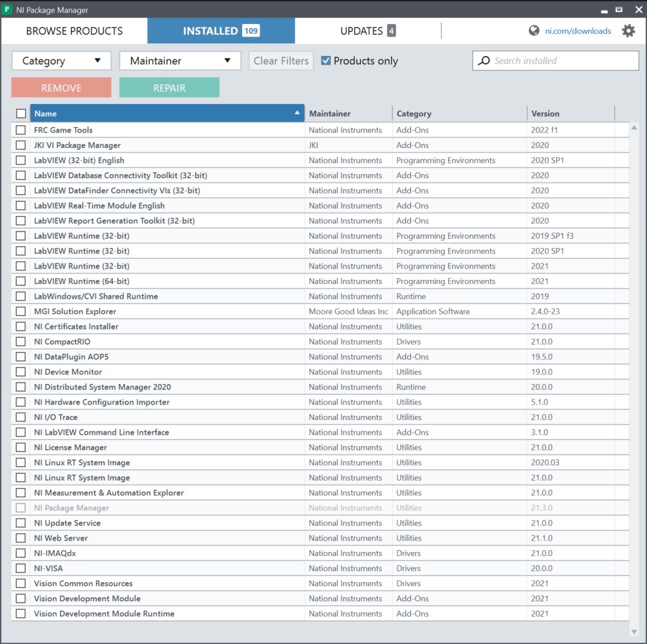The width and height of the screenshot is (647, 644).
Task: Toggle the Products only checkbox
Action: [326, 61]
